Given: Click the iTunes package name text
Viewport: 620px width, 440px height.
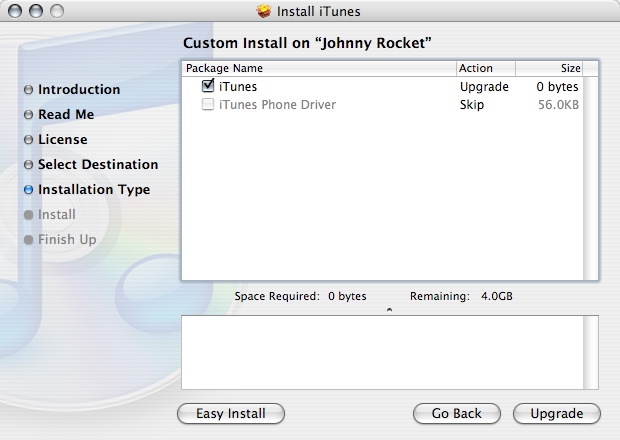Looking at the screenshot, I should click(238, 87).
